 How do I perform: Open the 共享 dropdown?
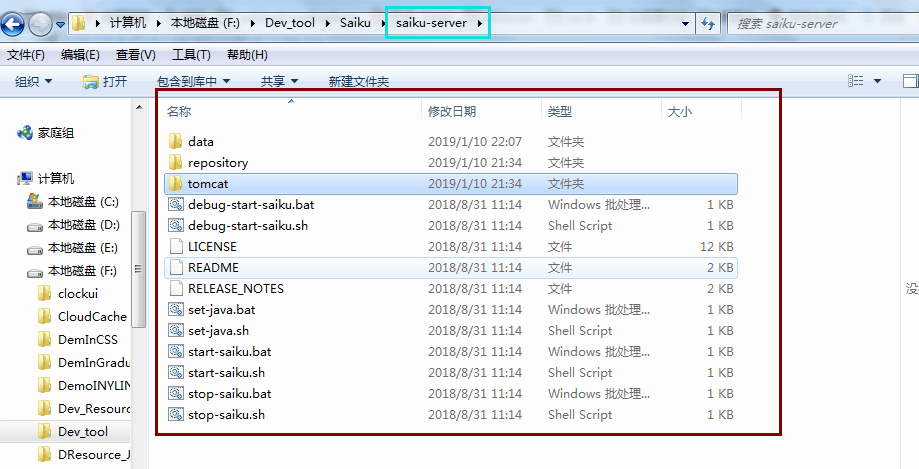279,81
